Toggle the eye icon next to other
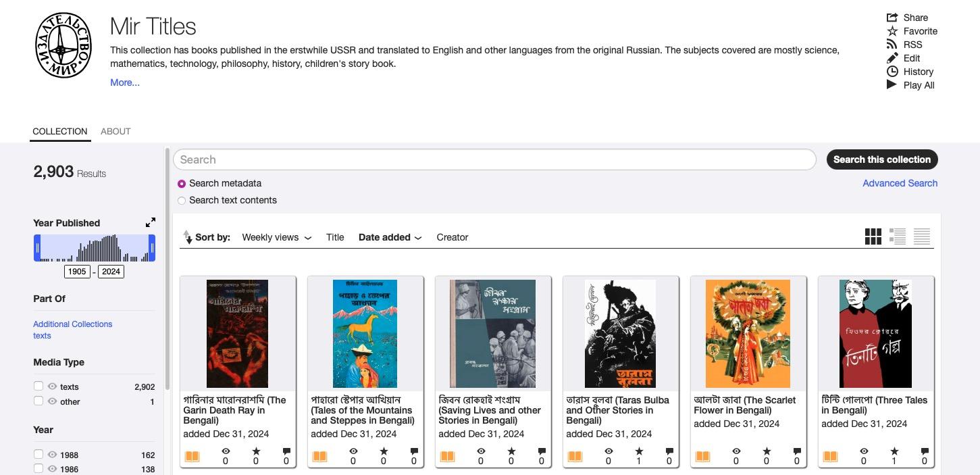Screen dimensions: 980x475 52,401
